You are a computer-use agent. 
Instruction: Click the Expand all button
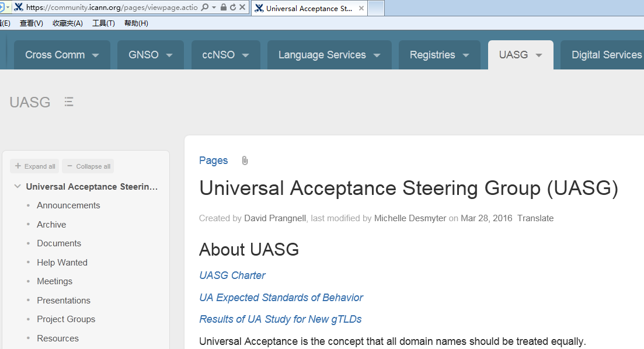pos(35,166)
